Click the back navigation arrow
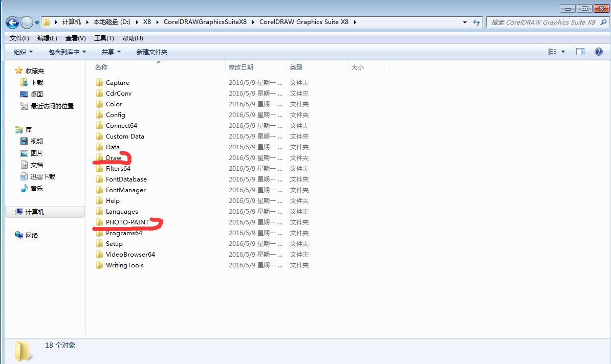The height and width of the screenshot is (364, 611). (x=11, y=22)
